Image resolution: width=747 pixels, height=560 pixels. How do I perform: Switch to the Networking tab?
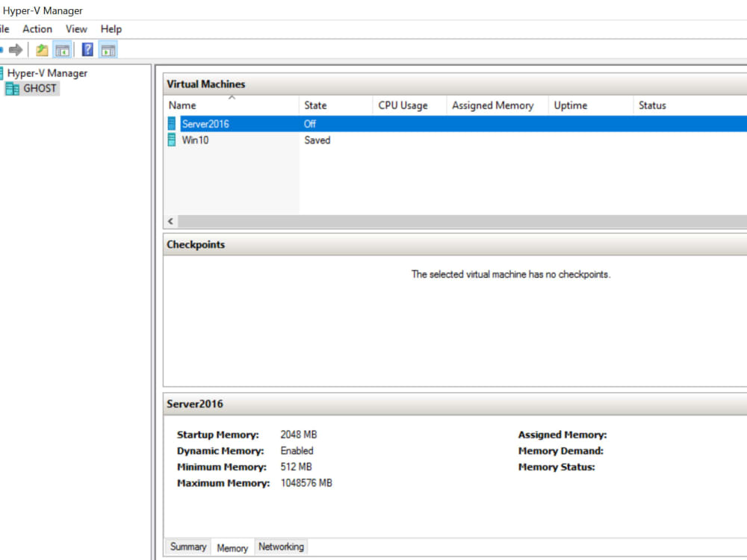[x=281, y=547]
